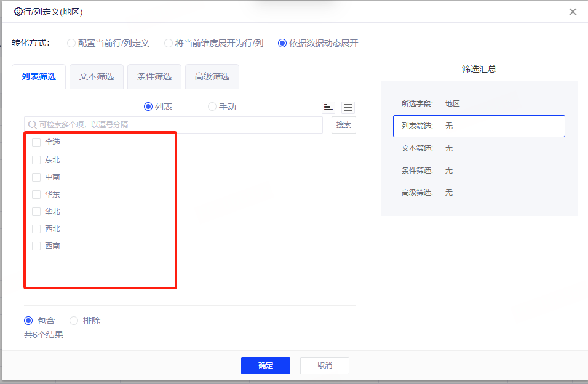Select the 排除 radio option

click(74, 321)
